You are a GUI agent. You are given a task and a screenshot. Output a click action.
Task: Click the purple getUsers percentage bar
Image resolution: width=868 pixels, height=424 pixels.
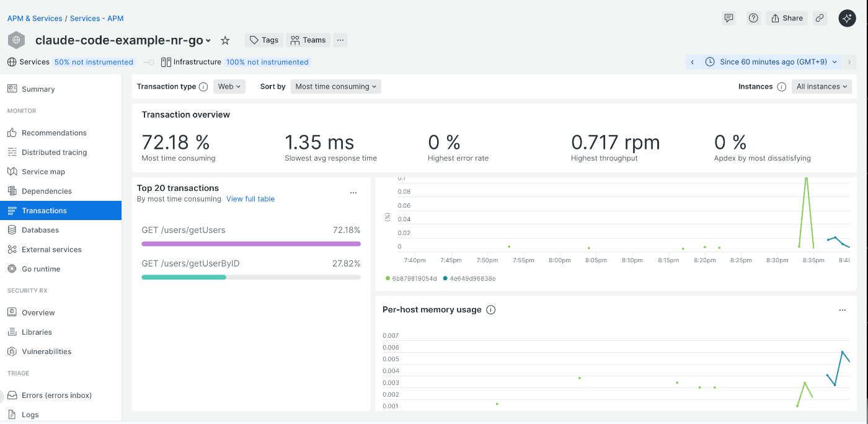pyautogui.click(x=251, y=244)
